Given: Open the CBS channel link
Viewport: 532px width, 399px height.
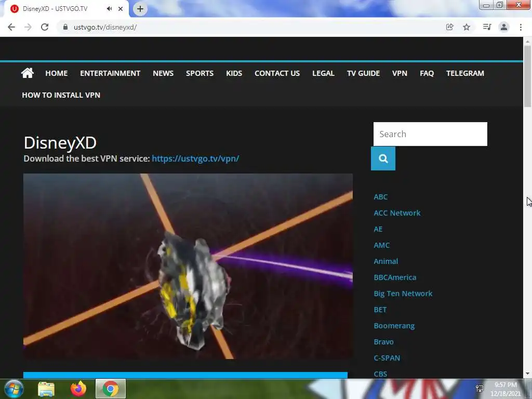Looking at the screenshot, I should click(380, 374).
